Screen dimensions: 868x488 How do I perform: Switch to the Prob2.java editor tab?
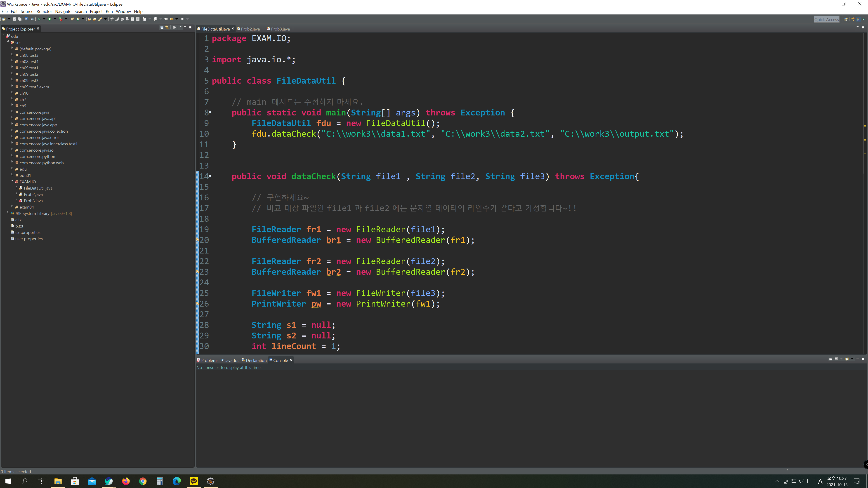(x=250, y=29)
